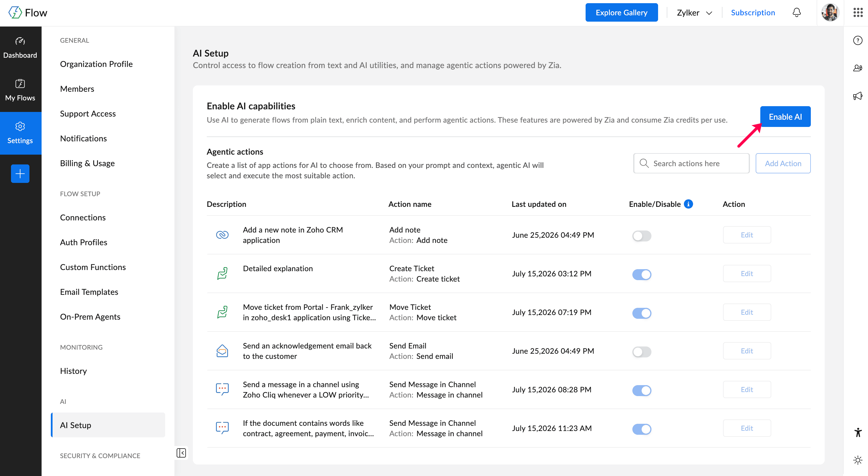Edit the Add note action

747,235
